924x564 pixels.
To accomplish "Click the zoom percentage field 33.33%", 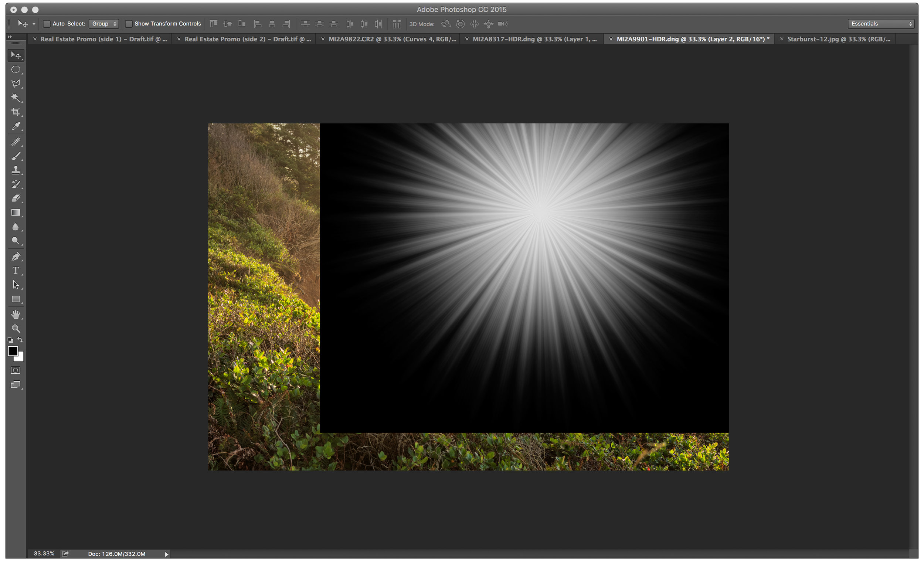I will [x=44, y=554].
